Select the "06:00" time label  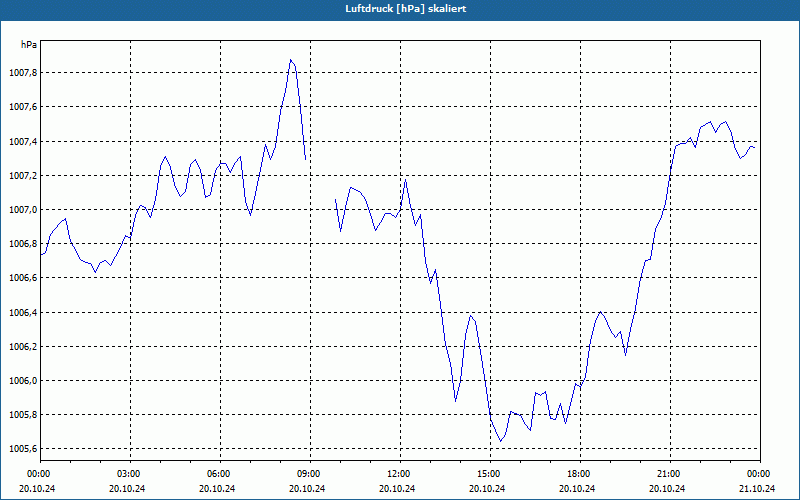pos(220,474)
